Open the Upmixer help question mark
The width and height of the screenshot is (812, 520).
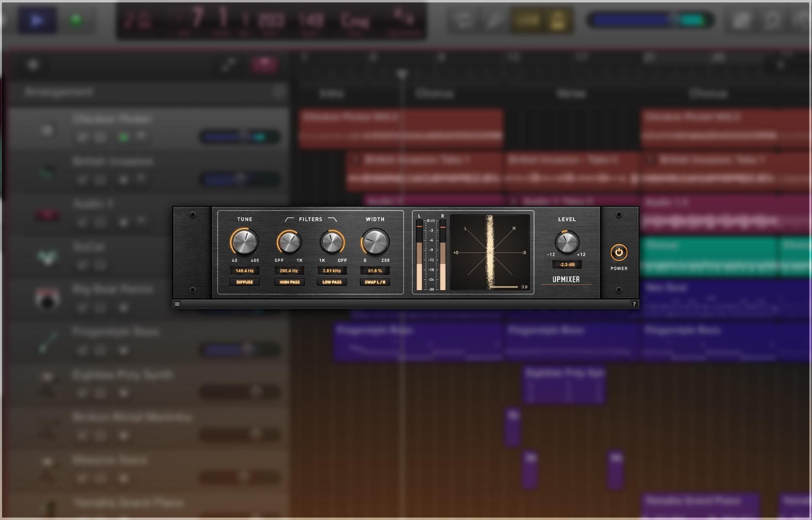coord(634,304)
